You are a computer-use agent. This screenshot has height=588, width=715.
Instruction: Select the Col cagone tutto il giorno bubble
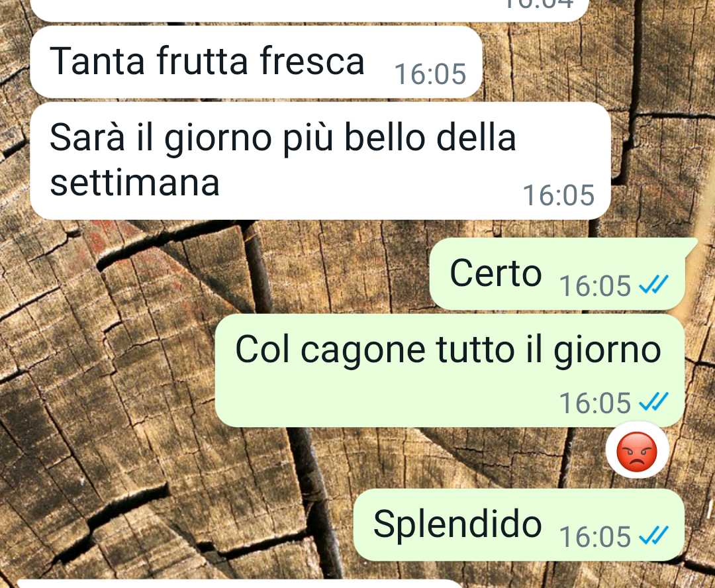pos(450,370)
